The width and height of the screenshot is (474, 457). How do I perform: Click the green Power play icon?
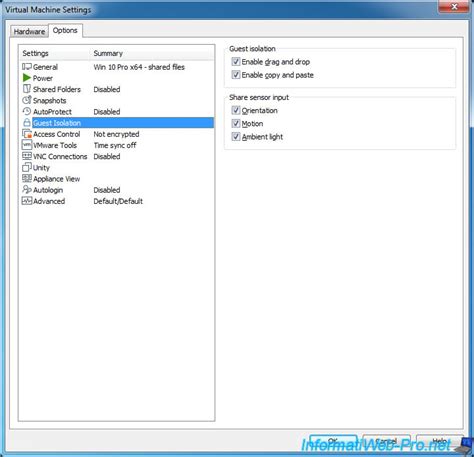[27, 78]
